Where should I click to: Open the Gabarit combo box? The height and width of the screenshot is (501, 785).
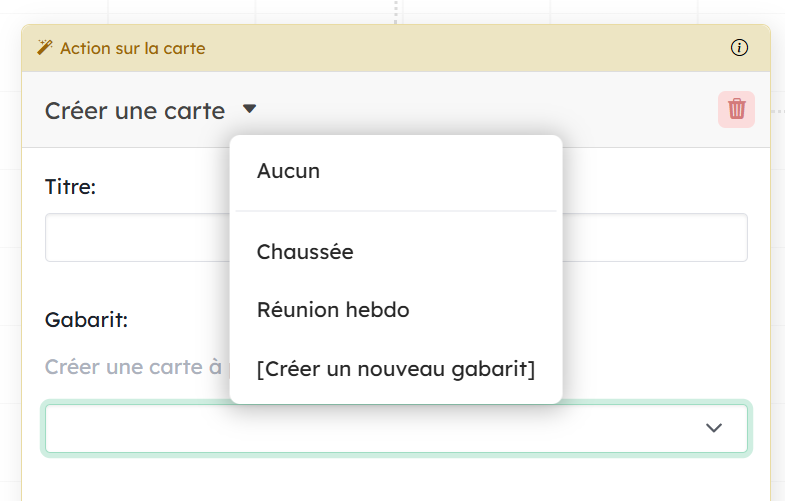[380, 428]
